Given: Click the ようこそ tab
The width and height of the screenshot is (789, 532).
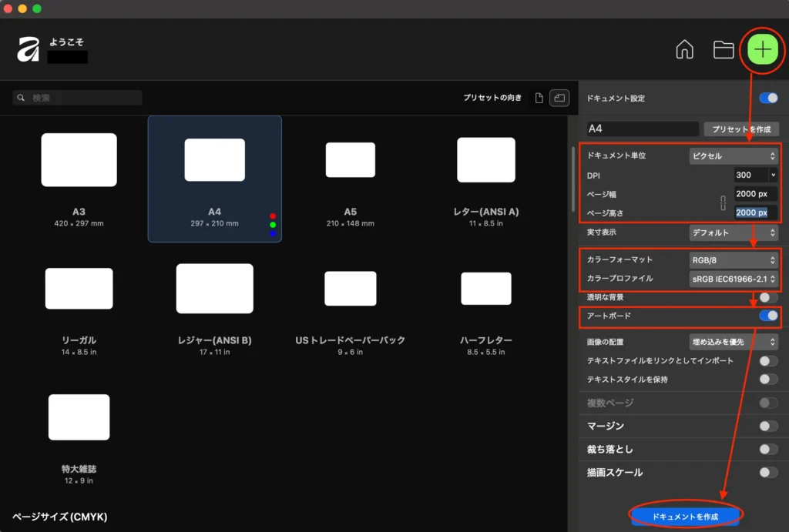Looking at the screenshot, I should (x=68, y=43).
